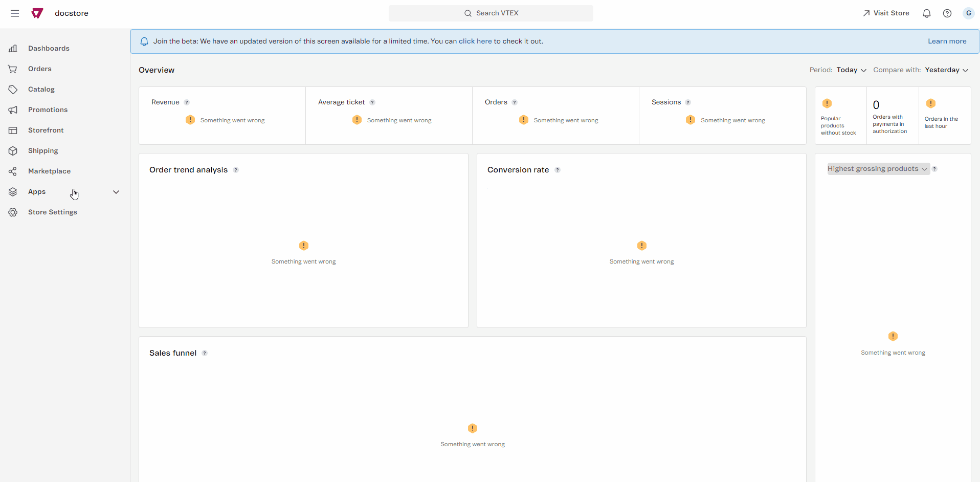Click the Order trend analysis help icon
This screenshot has height=482, width=980.
pos(236,170)
